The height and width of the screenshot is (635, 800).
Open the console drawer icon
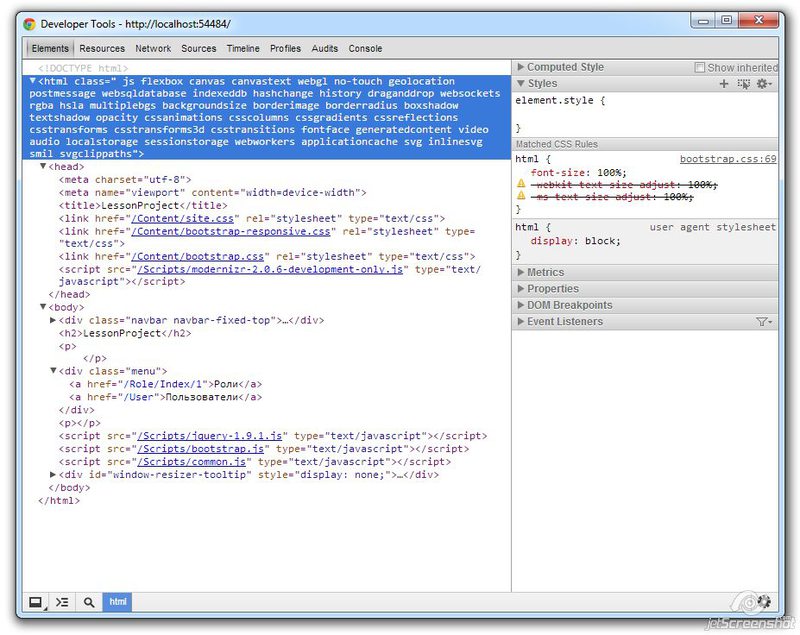61,602
